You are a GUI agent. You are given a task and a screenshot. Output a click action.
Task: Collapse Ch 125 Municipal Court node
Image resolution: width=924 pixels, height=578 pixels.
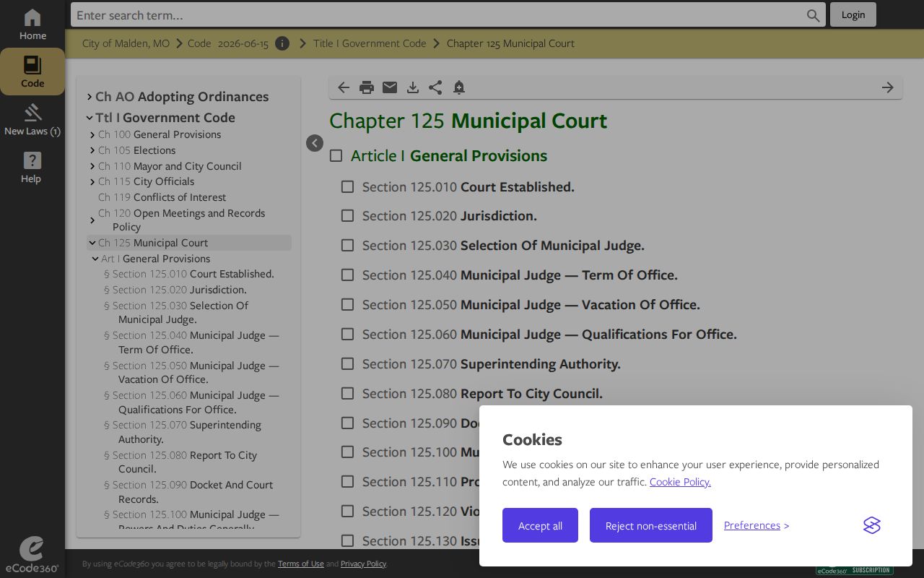coord(92,243)
